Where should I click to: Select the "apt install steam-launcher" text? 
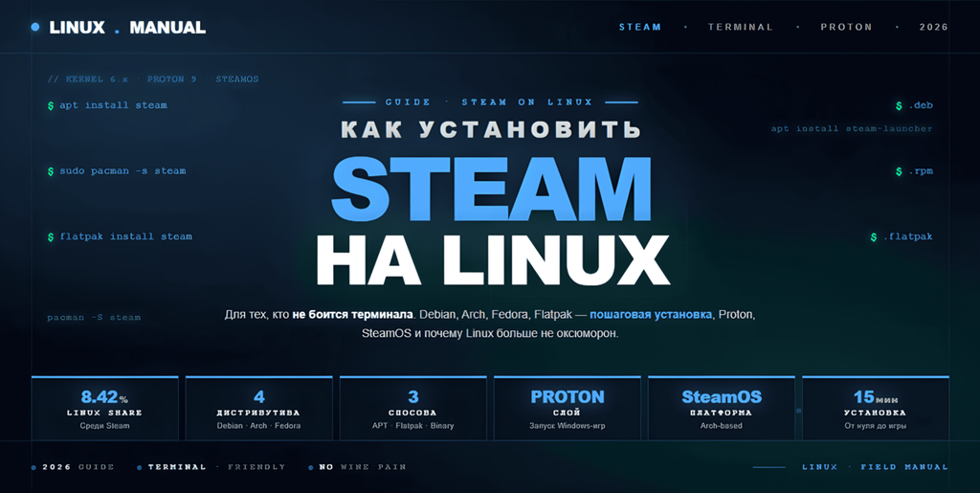tap(851, 128)
